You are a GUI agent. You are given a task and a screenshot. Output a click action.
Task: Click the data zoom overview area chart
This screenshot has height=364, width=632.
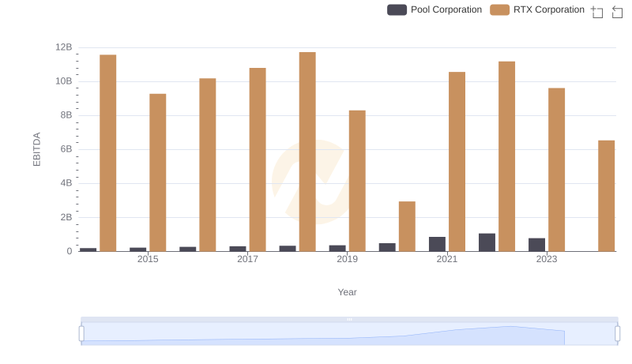(x=349, y=334)
